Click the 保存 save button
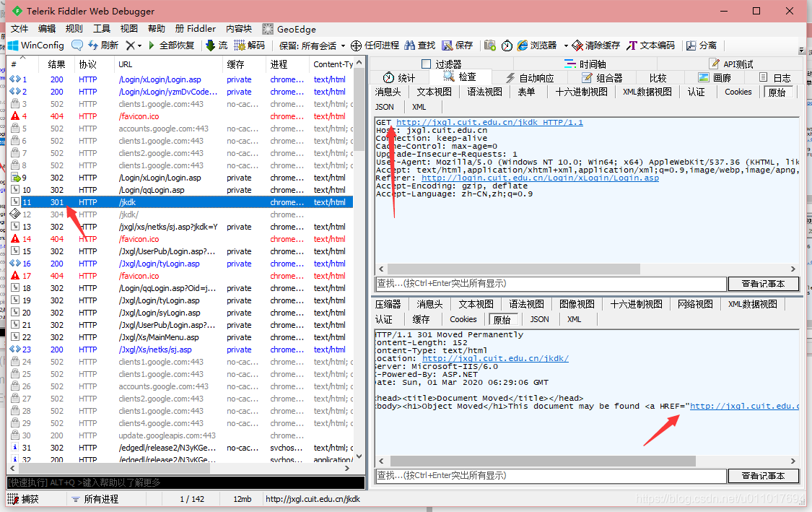812x512 pixels. [458, 45]
